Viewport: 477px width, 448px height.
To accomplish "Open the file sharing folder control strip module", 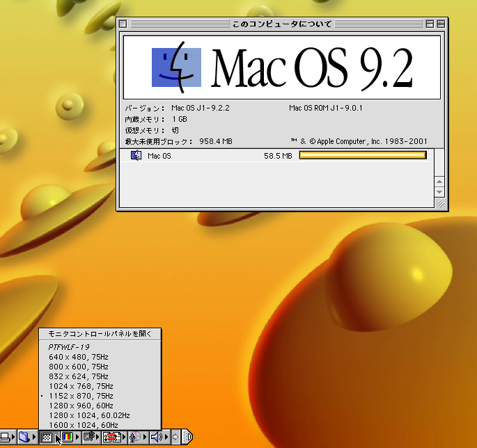I will point(24,438).
